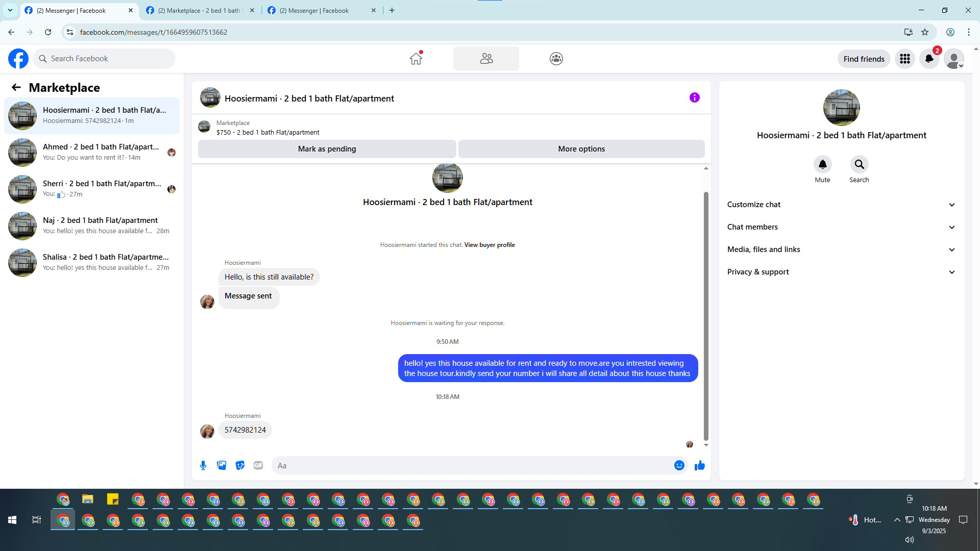
Task: Click the More options button
Action: tap(581, 149)
